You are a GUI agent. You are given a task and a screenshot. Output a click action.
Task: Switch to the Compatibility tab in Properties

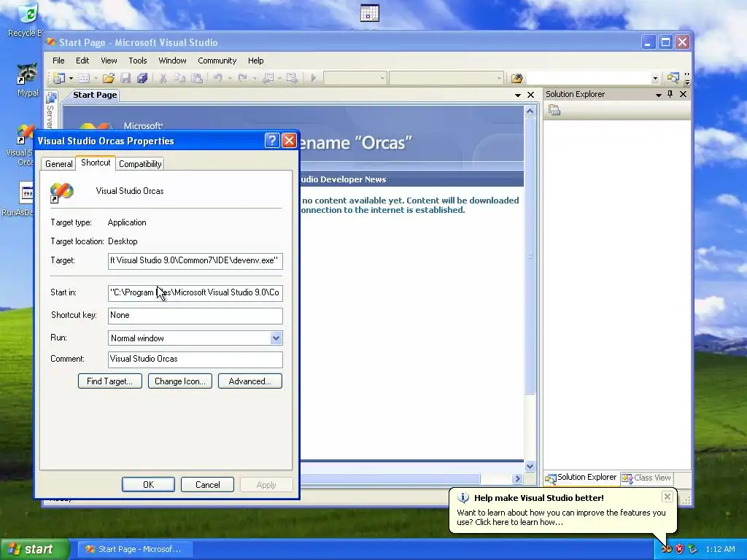[140, 164]
